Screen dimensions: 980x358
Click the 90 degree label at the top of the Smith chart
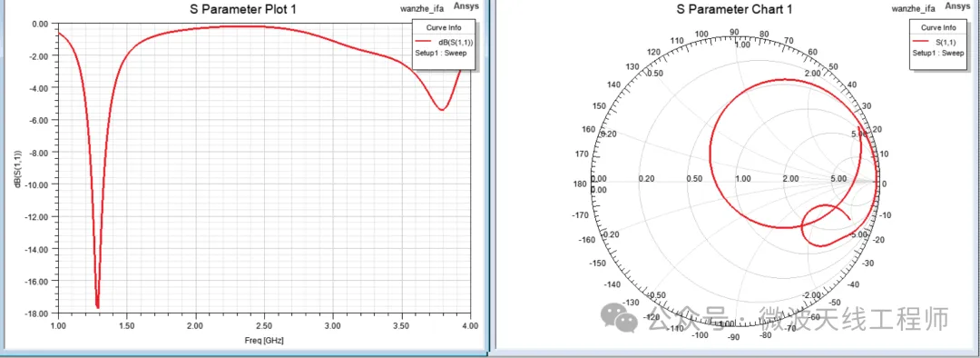click(734, 32)
